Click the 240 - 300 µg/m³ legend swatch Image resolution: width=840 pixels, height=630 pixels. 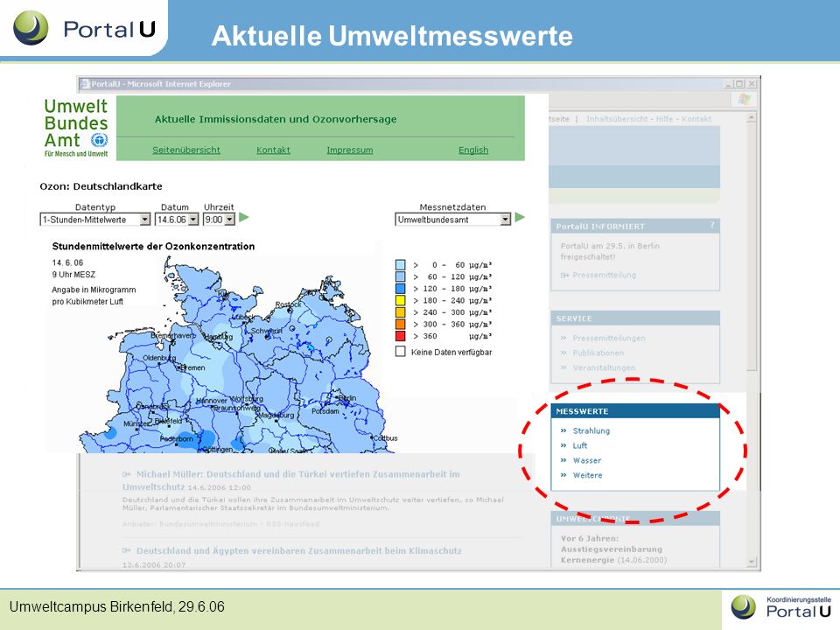(400, 312)
